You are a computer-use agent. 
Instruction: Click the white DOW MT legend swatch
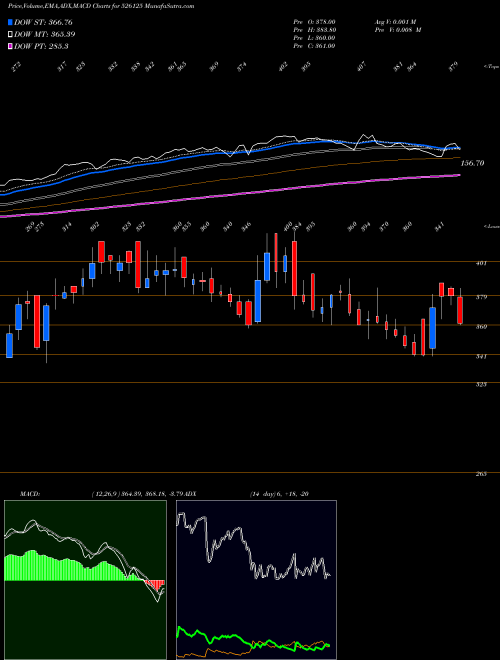point(11,35)
